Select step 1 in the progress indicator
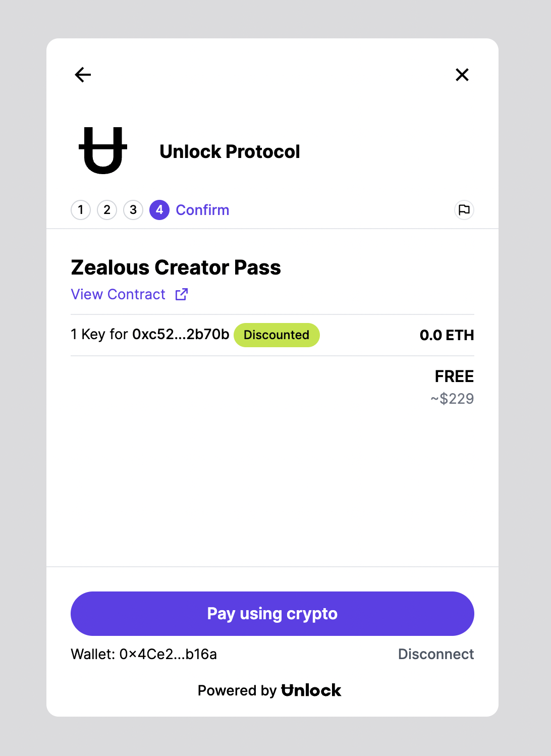Viewport: 551px width, 756px height. pos(80,209)
